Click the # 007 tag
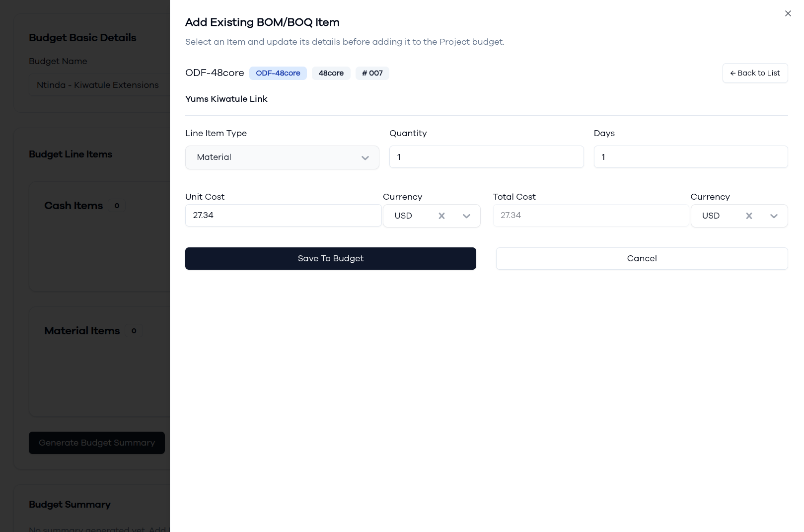 (x=372, y=73)
